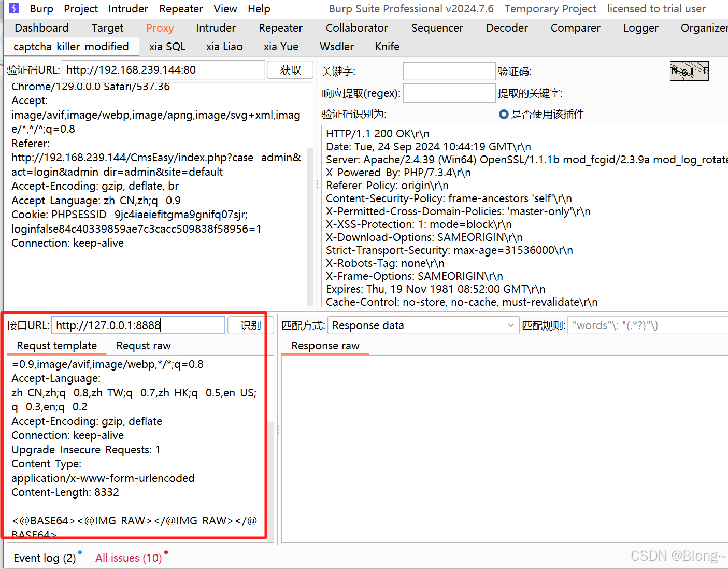
Task: Click the captcha image thumbnail
Action: pos(689,71)
